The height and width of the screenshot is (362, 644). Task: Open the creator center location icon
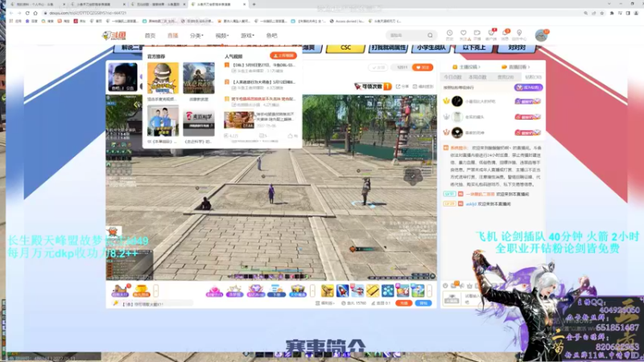click(519, 35)
